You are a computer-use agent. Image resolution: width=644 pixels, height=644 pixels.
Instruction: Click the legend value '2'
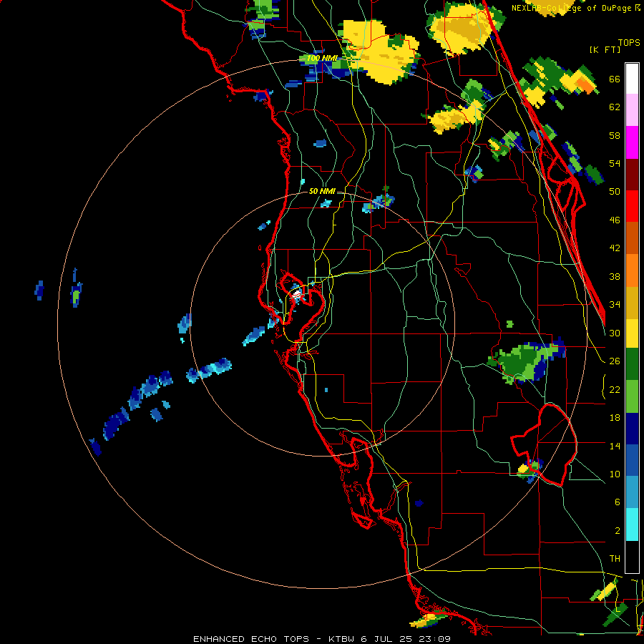[617, 531]
